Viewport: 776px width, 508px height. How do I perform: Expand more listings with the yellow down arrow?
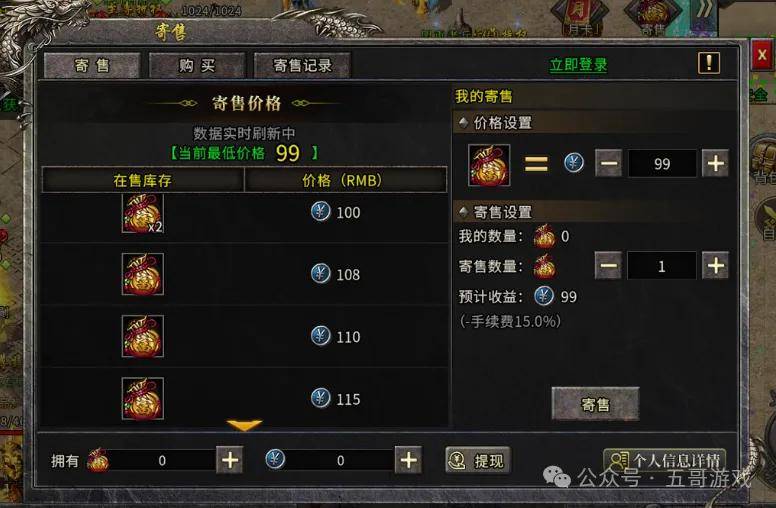pos(244,425)
